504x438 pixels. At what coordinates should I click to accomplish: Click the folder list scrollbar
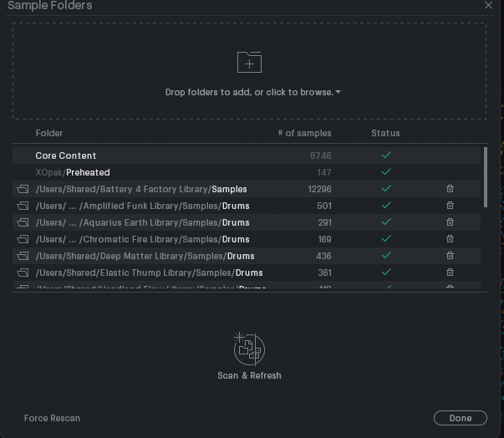(x=485, y=176)
